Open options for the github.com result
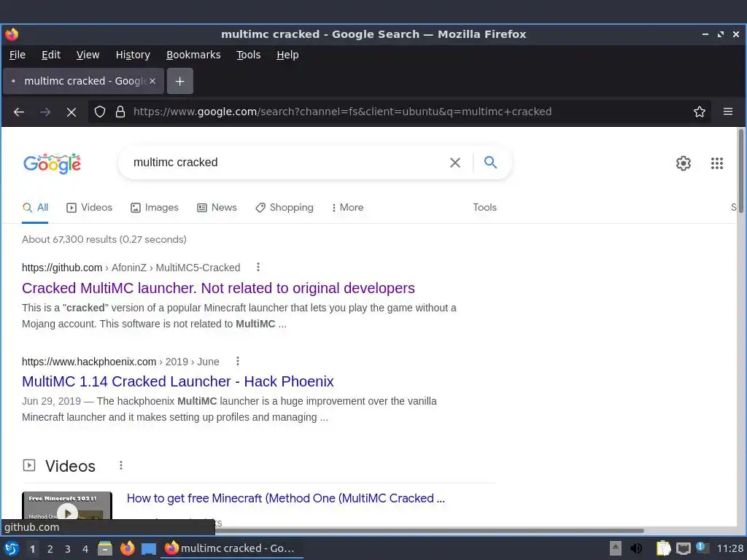The image size is (747, 560). (258, 267)
